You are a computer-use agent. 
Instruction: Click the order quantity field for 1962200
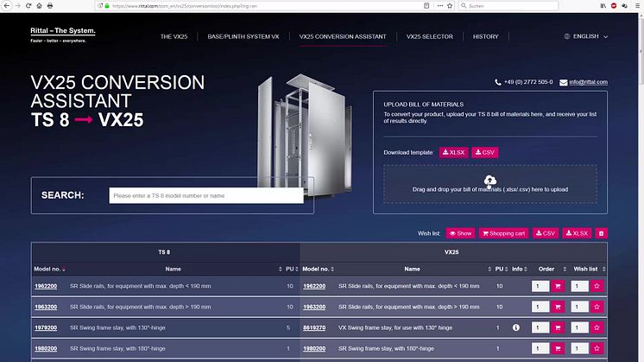[x=540, y=286]
